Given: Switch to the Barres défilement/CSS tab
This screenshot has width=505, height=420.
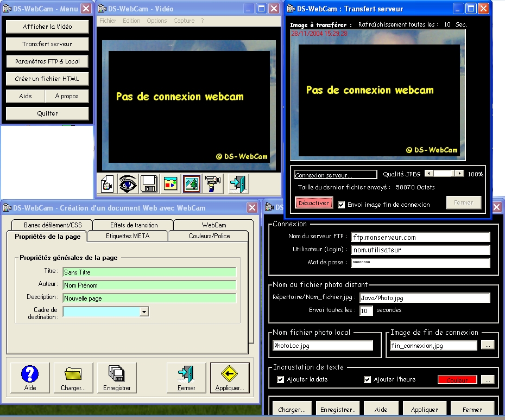Looking at the screenshot, I should coord(53,225).
